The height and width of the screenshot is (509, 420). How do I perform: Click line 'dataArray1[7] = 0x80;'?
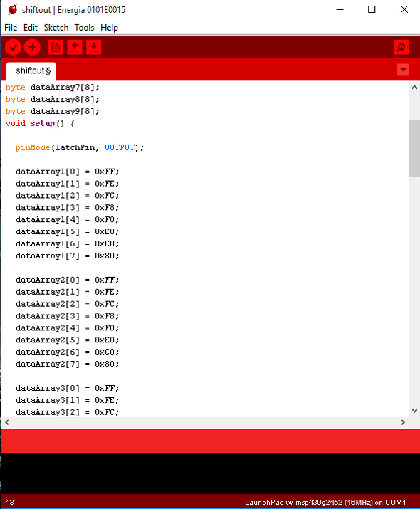68,256
